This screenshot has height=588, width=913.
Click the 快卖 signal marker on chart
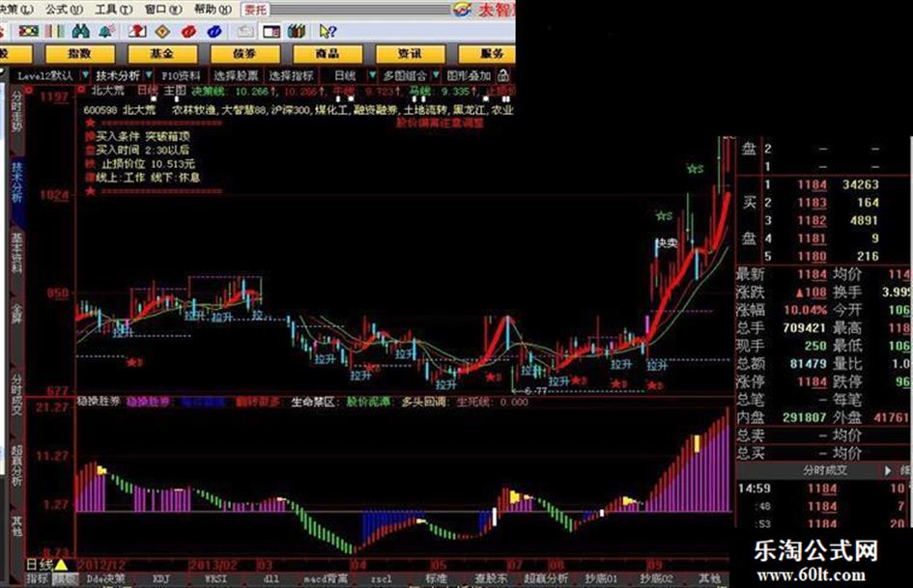(667, 242)
